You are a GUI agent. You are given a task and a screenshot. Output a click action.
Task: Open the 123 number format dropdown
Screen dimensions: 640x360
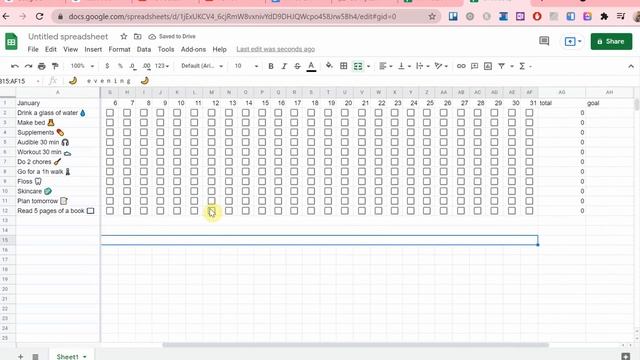162,66
